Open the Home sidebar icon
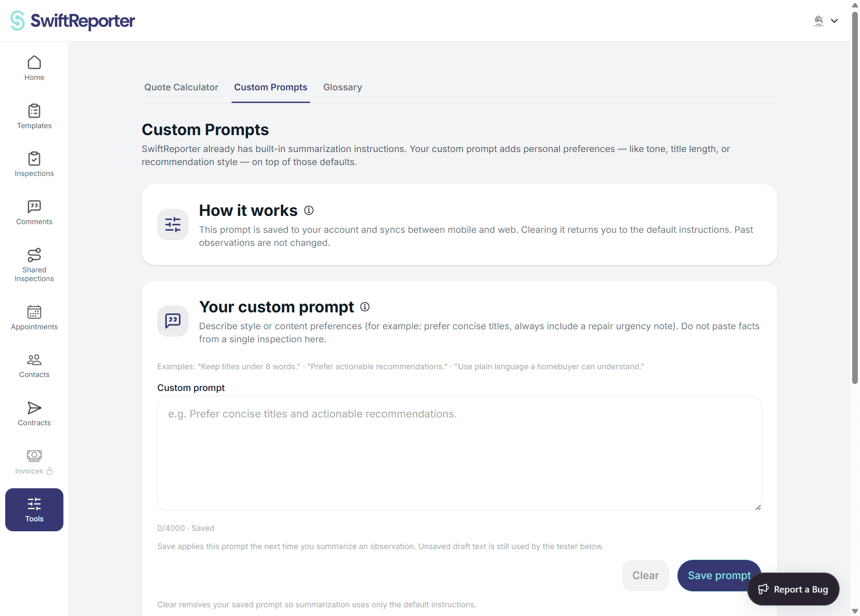Viewport: 860px width, 616px height. [x=34, y=68]
